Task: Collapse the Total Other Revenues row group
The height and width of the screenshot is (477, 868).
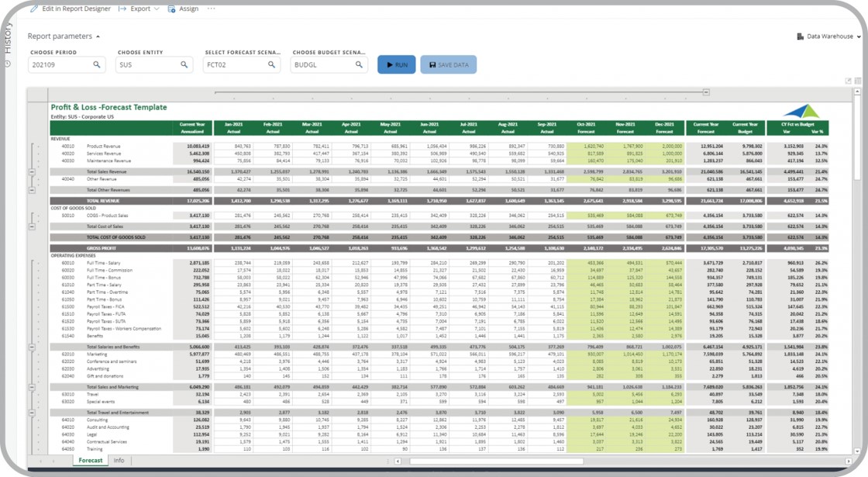Action: [x=32, y=189]
